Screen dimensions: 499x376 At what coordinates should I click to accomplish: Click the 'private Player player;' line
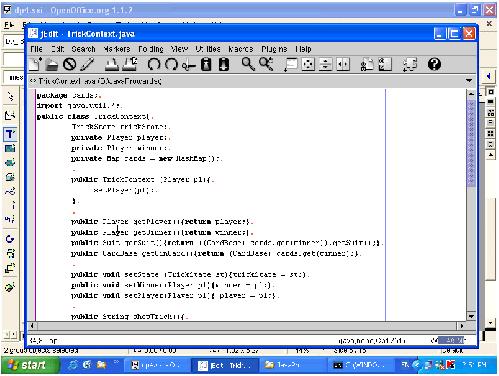120,137
